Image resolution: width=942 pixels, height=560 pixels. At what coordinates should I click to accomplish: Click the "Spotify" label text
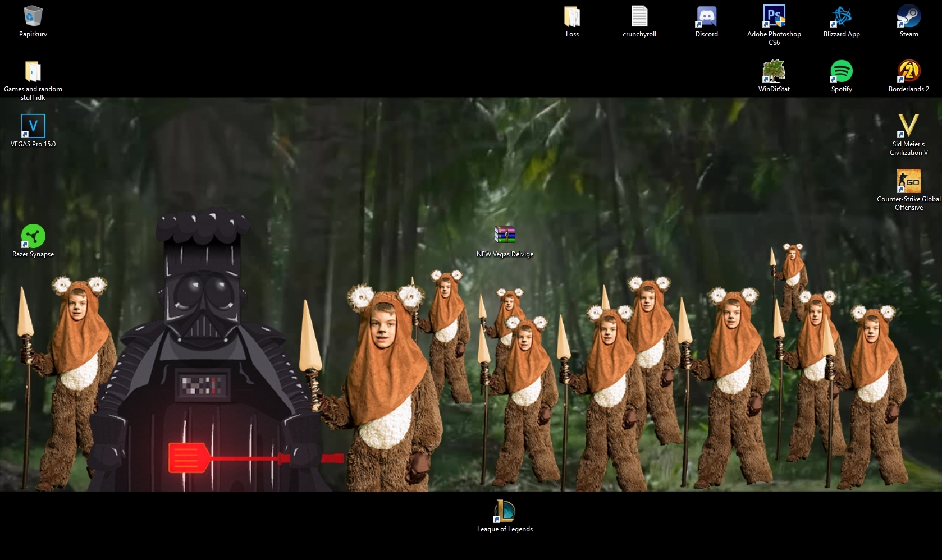point(842,89)
